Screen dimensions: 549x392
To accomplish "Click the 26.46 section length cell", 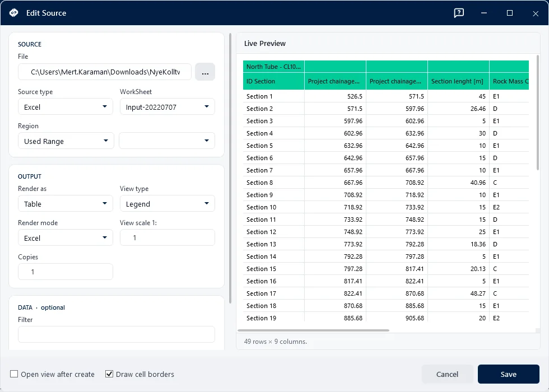I will tap(458, 109).
